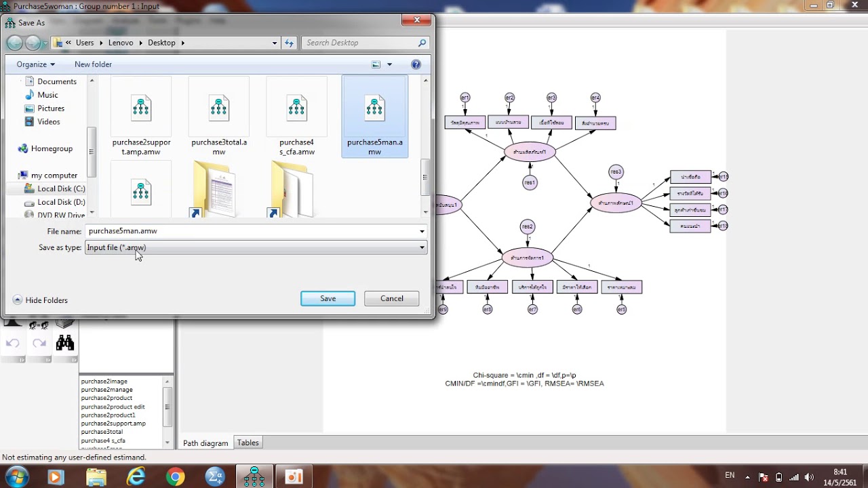The image size is (868, 488).
Task: Click the Forward arrow in Save As
Action: [32, 43]
